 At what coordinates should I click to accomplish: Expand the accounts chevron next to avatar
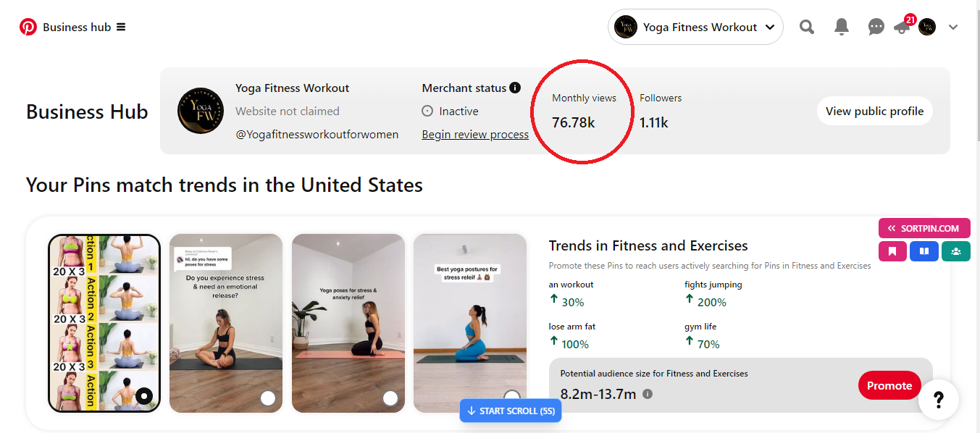[x=953, y=28]
